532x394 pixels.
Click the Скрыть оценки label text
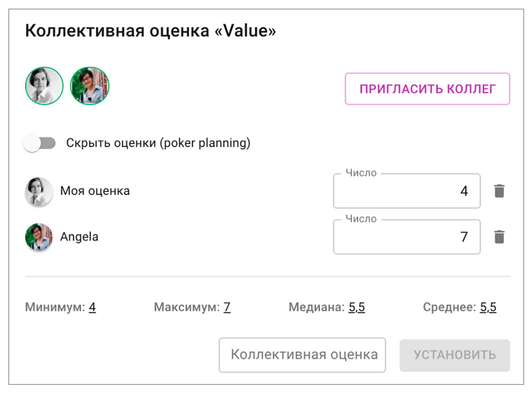(x=158, y=143)
